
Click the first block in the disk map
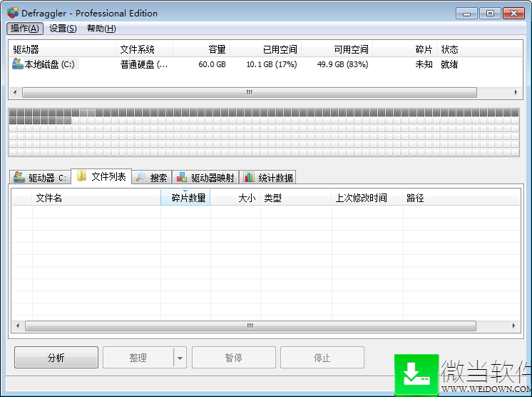(13, 113)
